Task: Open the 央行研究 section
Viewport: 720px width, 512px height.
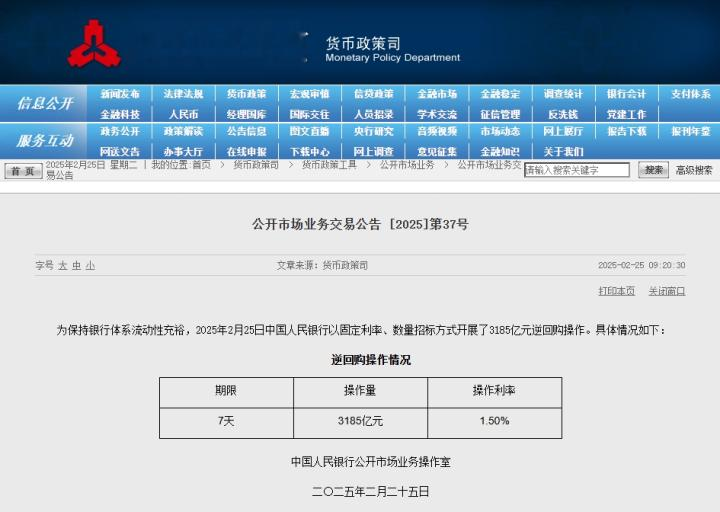Action: coord(373,131)
